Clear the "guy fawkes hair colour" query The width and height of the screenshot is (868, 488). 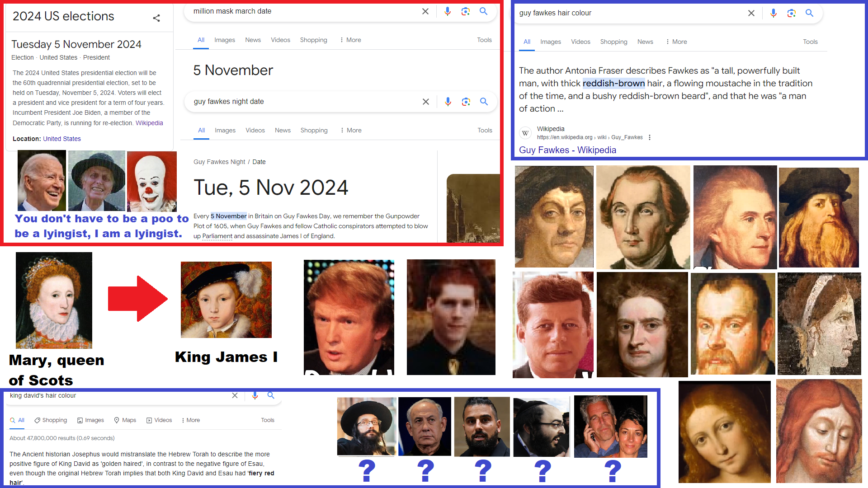(751, 13)
